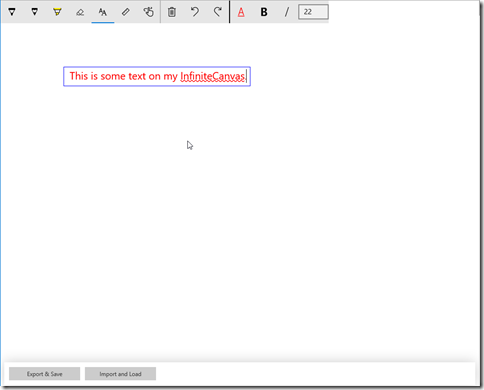Screen dimensions: 484x390
Task: Select the ballpoint pen tool
Action: coord(12,12)
